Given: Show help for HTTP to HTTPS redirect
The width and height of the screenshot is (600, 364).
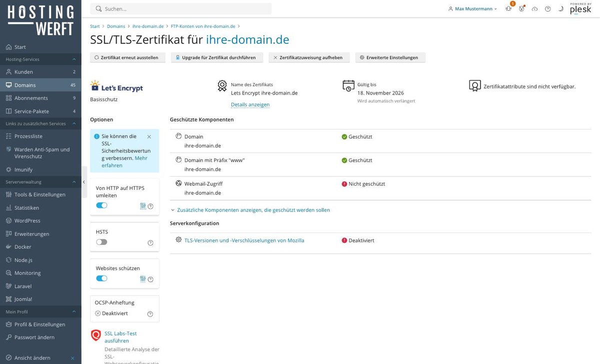Looking at the screenshot, I should click(x=150, y=206).
